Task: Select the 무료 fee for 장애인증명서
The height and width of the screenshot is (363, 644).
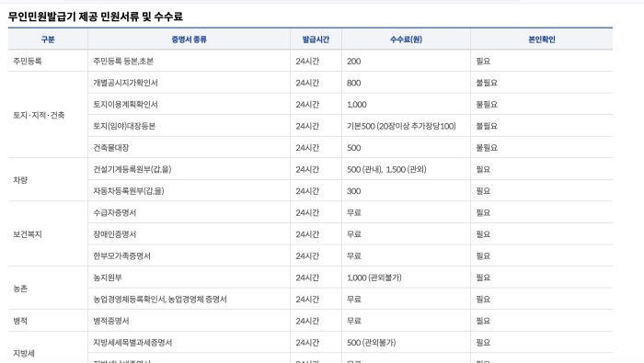Action: pos(354,234)
